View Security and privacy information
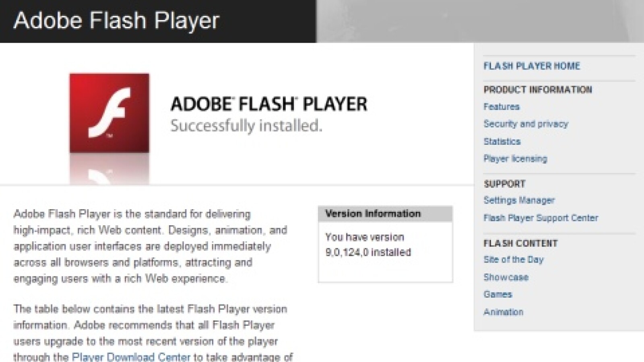The width and height of the screenshot is (644, 362). click(526, 124)
